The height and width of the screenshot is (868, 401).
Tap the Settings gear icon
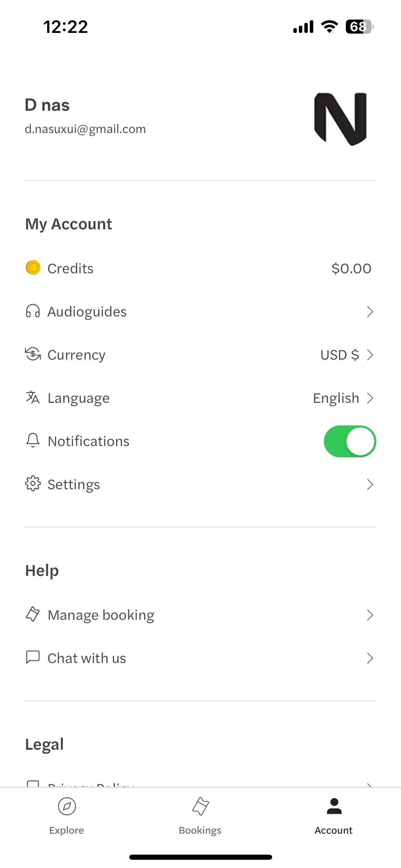pos(33,484)
